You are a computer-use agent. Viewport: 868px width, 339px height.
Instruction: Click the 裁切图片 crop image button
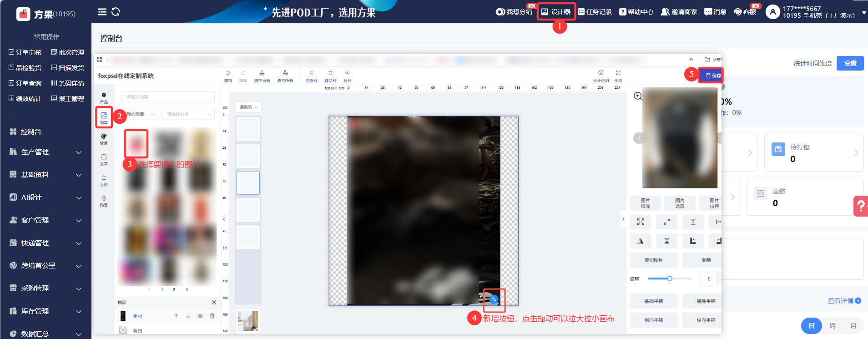654,260
